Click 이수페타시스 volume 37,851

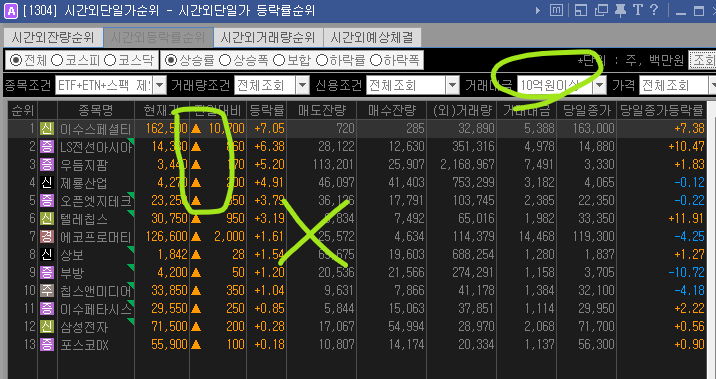tap(476, 309)
